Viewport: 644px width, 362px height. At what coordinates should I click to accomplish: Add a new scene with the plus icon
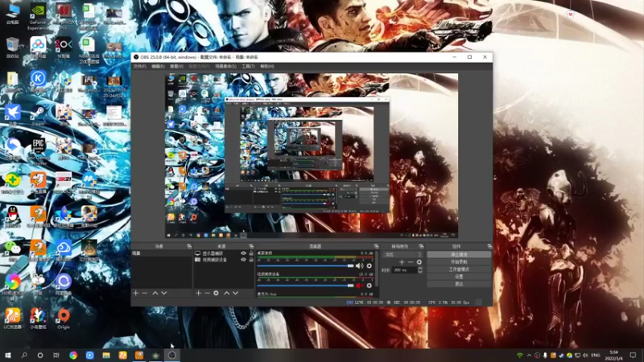coord(136,293)
